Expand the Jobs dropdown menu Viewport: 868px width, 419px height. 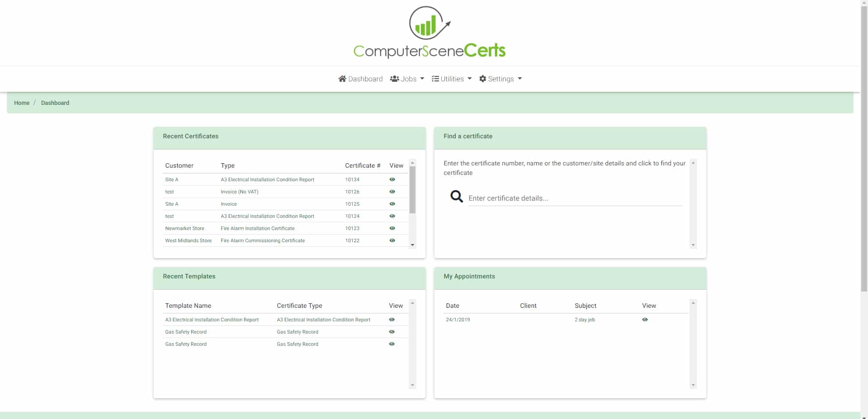pyautogui.click(x=407, y=79)
